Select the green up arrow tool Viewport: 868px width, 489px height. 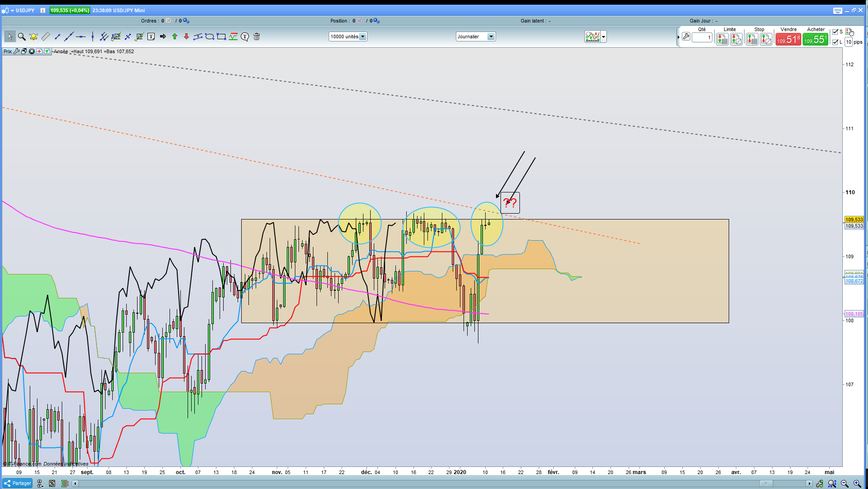[175, 37]
